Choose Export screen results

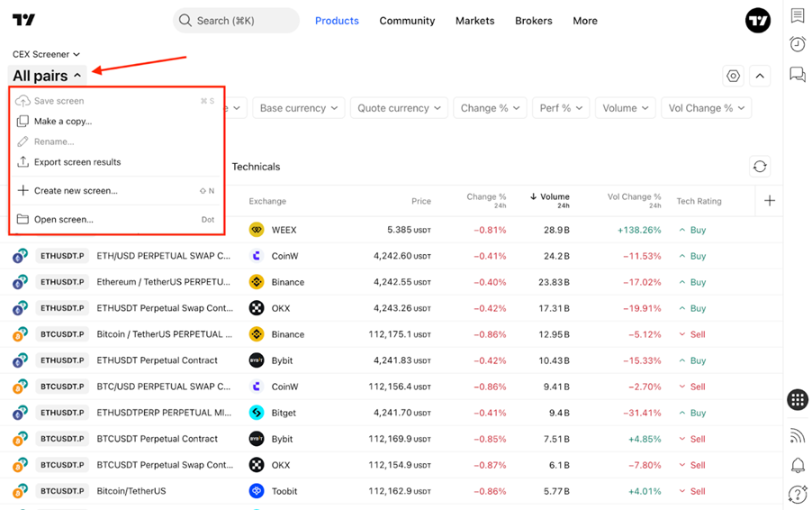117,161
